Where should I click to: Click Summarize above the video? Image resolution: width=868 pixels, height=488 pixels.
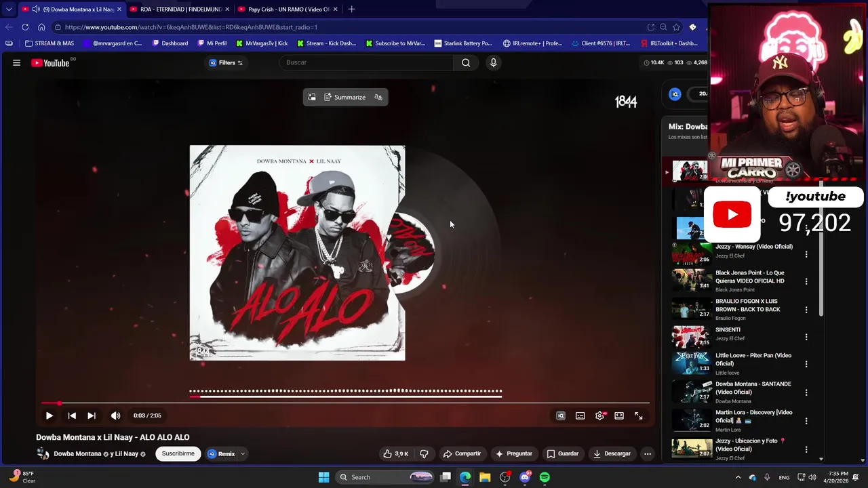344,97
